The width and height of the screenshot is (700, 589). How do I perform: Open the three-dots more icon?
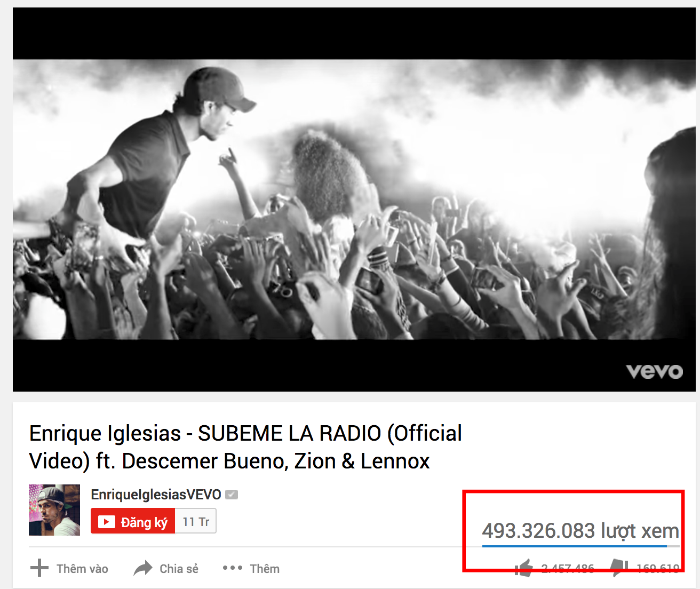click(x=233, y=568)
